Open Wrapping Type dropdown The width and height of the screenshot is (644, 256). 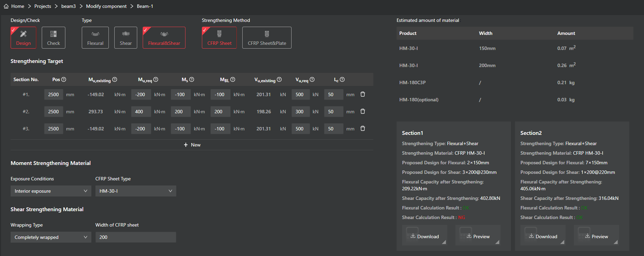point(51,237)
